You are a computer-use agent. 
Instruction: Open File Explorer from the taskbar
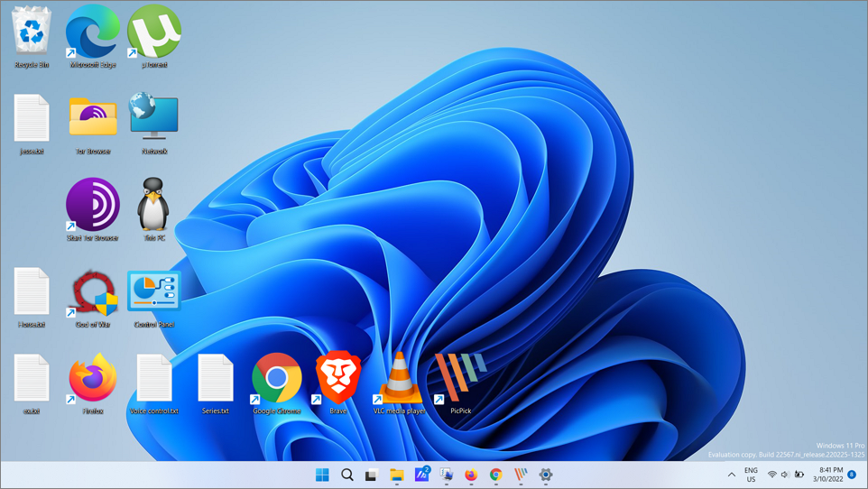396,475
